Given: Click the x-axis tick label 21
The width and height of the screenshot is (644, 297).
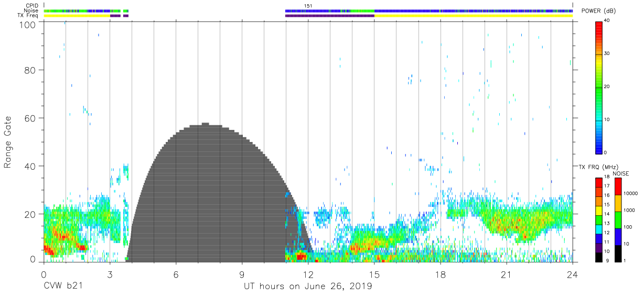Looking at the screenshot, I should [507, 274].
